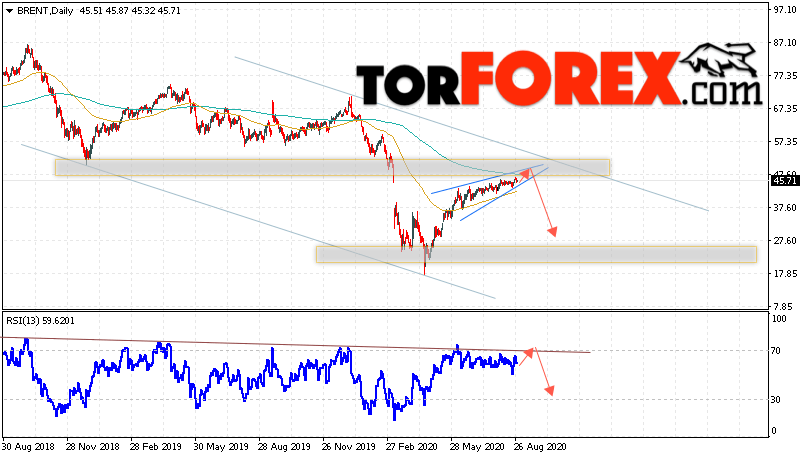Click the 26 Aug 2020 date label
Image resolution: width=808 pixels, height=458 pixels.
click(x=541, y=447)
